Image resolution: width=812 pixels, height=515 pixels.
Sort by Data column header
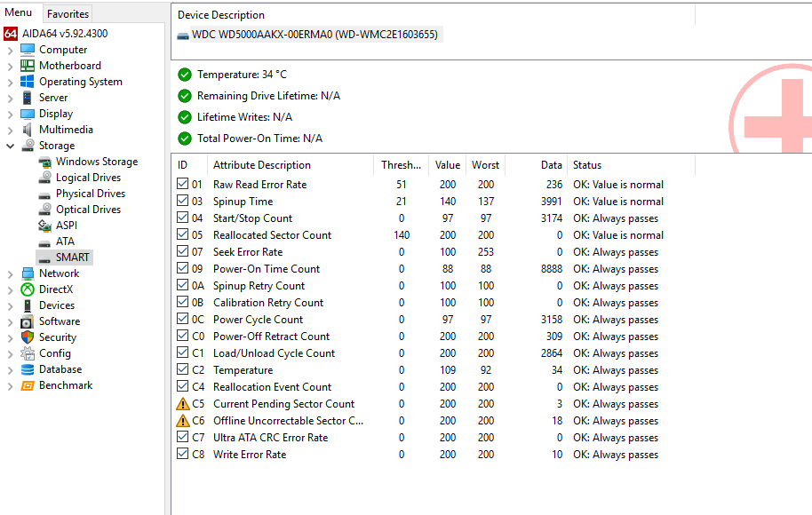coord(536,165)
